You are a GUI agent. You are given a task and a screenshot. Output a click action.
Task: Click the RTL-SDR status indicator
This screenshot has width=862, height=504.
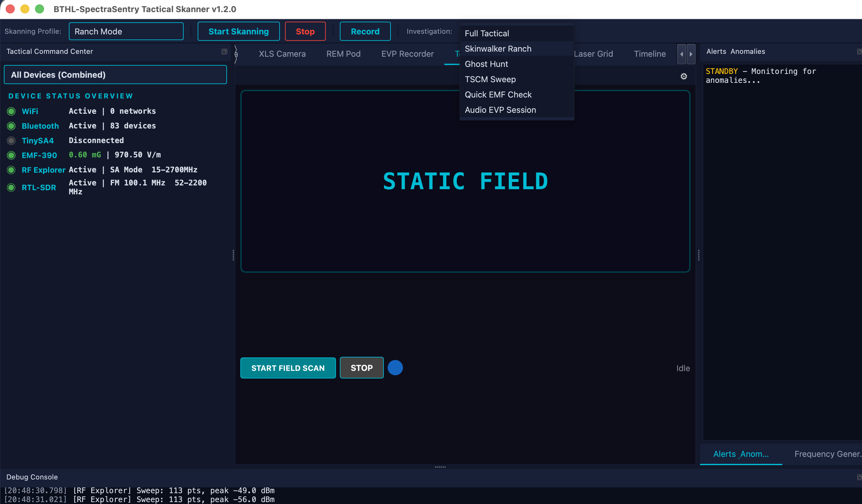[x=11, y=187]
